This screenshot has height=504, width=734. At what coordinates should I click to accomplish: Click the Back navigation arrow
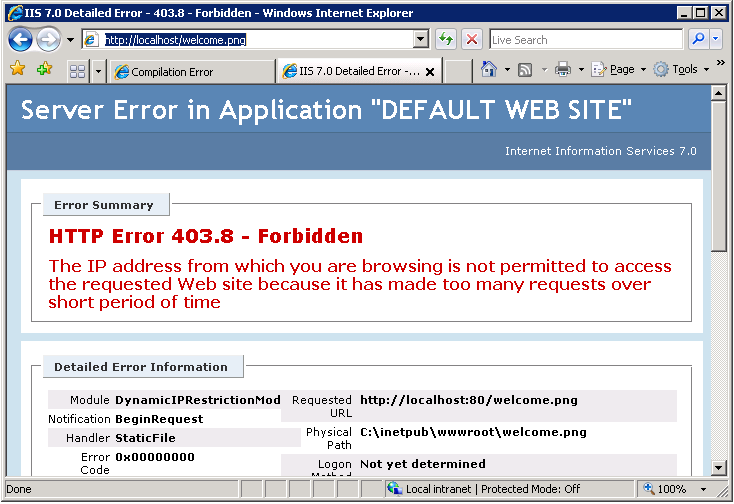point(21,40)
